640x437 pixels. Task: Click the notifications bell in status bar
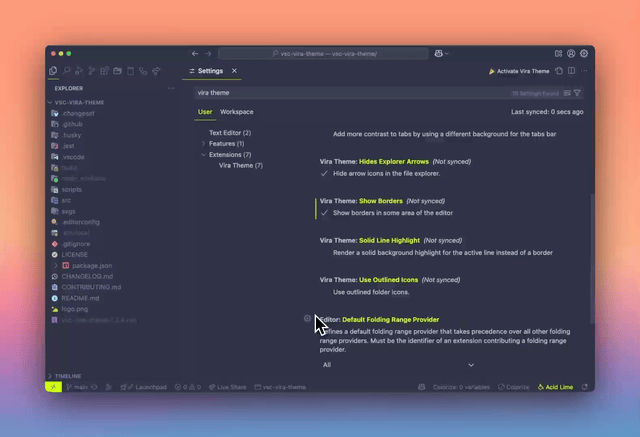[x=585, y=387]
